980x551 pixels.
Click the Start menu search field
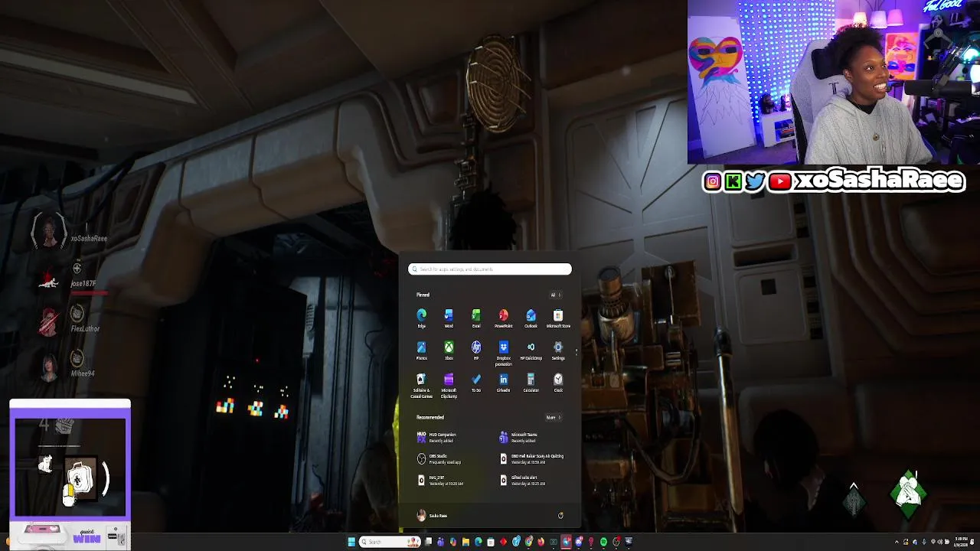[x=490, y=269]
